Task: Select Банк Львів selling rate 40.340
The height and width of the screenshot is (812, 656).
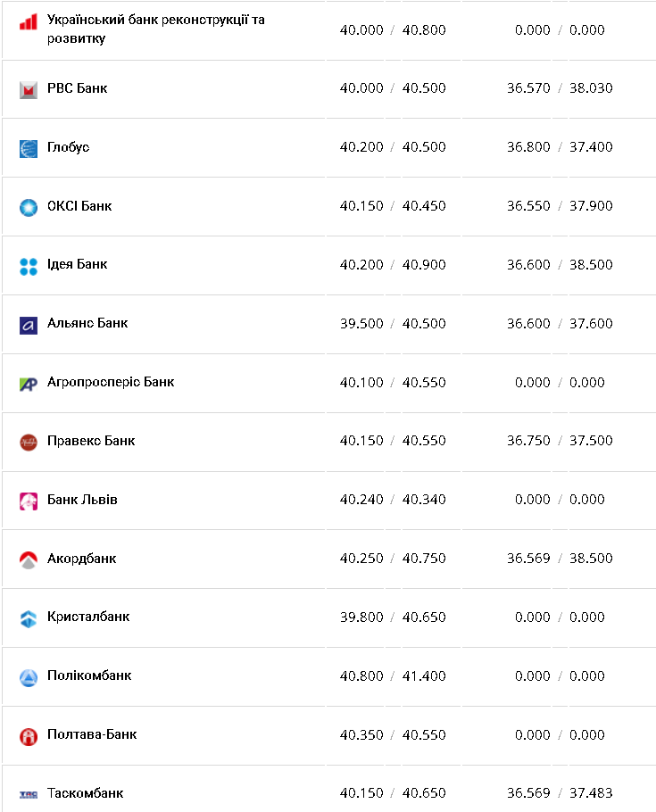Action: tap(424, 500)
